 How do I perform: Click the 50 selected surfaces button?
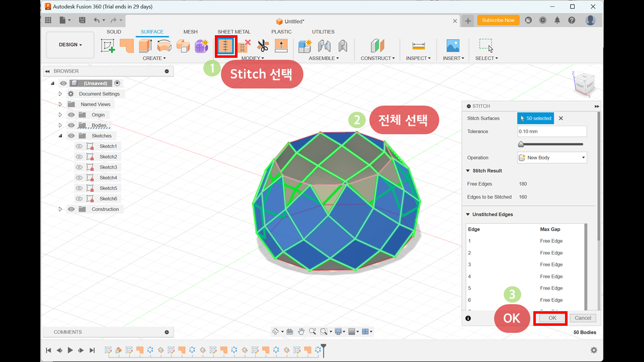click(535, 119)
